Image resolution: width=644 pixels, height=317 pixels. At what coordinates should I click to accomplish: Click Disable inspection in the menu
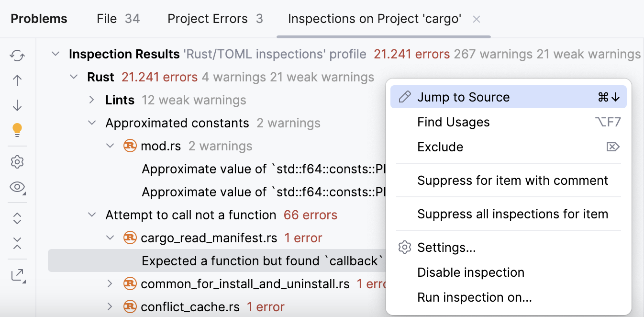471,272
